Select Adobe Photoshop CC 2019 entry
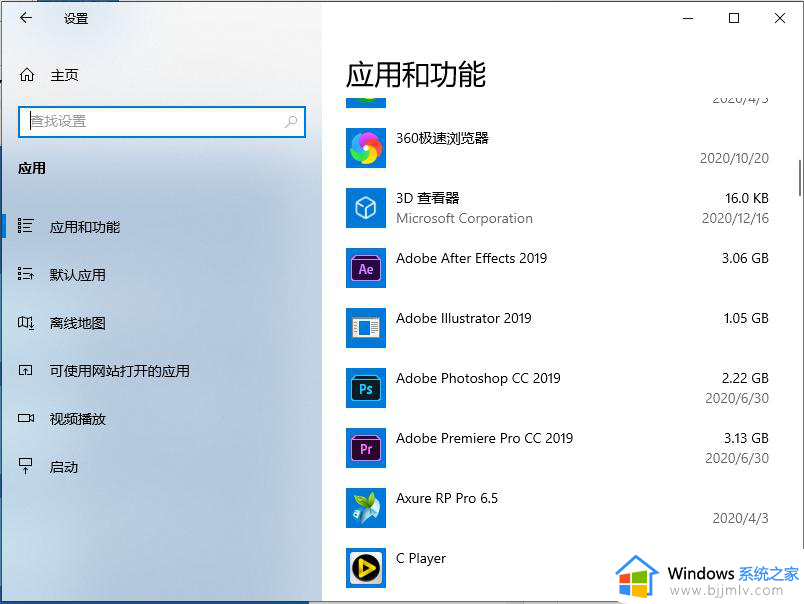Viewport: 804px width, 604px height. coord(478,378)
